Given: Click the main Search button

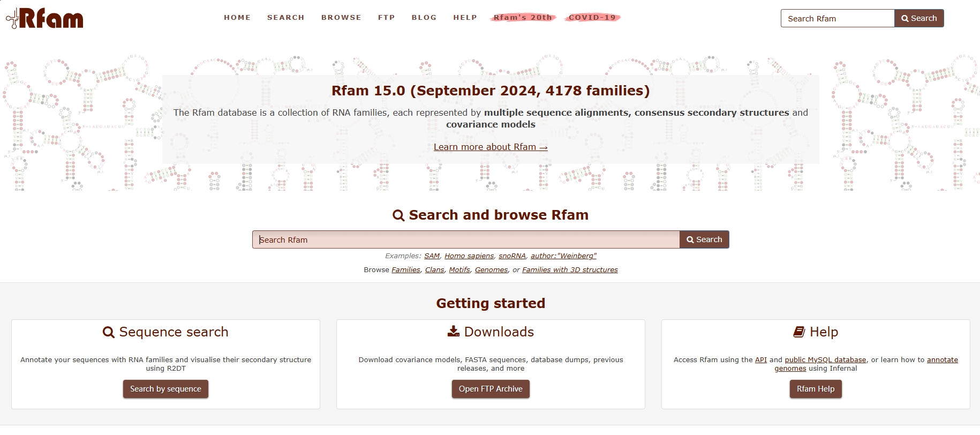Looking at the screenshot, I should click(704, 239).
